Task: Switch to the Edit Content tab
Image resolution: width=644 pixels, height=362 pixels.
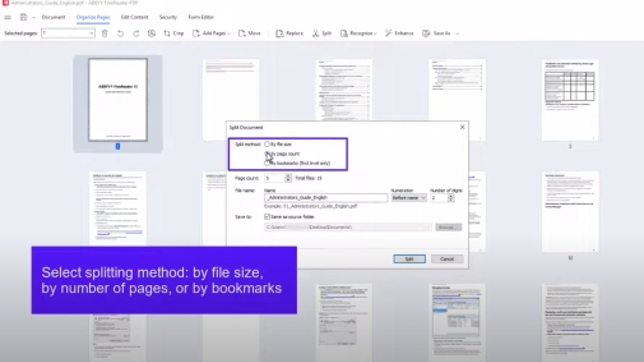Action: click(134, 17)
